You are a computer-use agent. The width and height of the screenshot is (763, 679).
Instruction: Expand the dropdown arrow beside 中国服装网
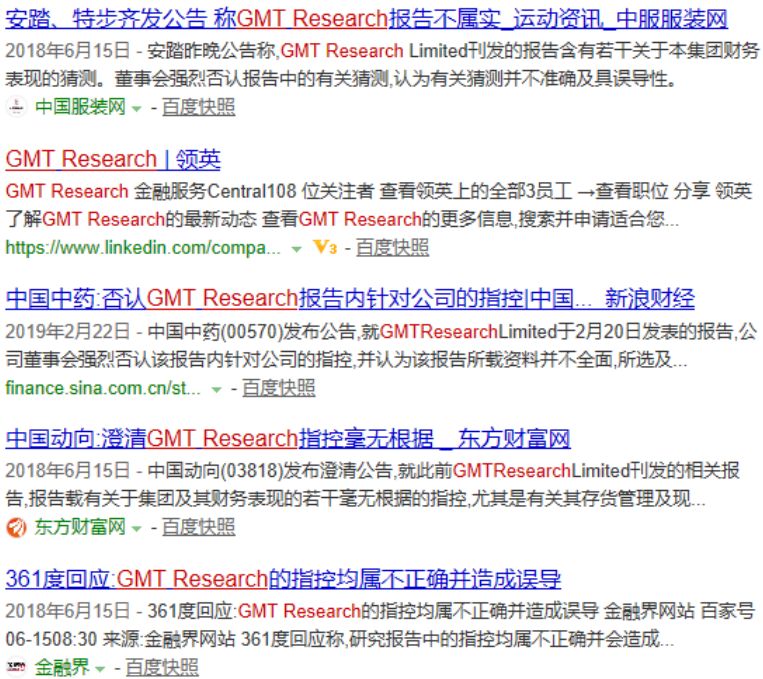pyautogui.click(x=137, y=109)
